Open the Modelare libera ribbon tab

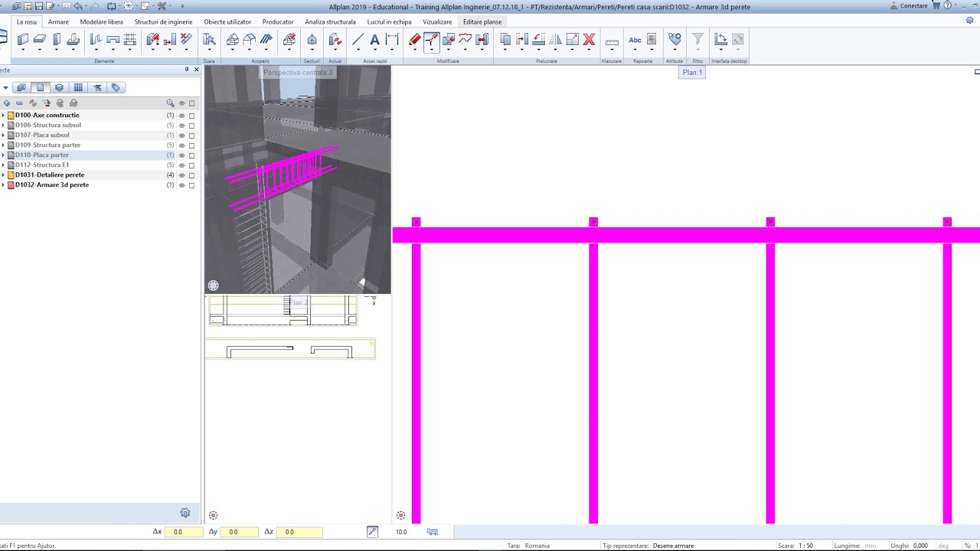coord(101,21)
